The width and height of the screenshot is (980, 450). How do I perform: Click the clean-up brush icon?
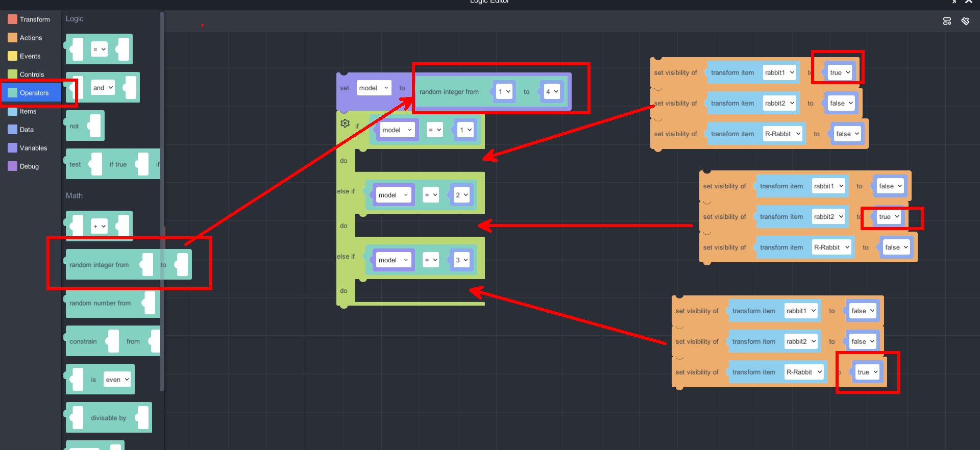pos(965,21)
